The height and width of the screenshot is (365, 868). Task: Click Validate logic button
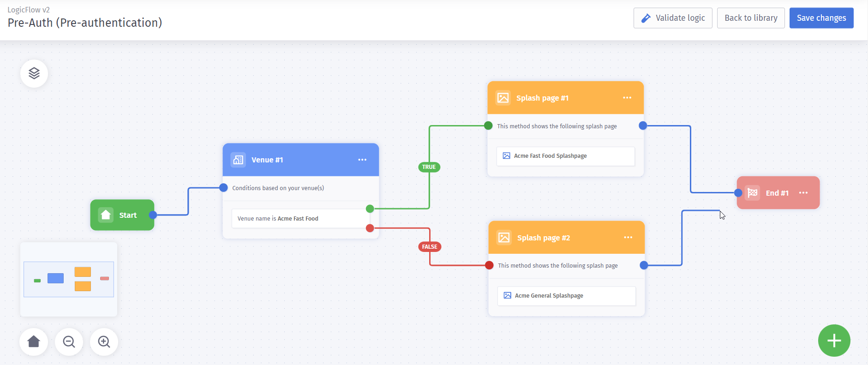tap(673, 18)
